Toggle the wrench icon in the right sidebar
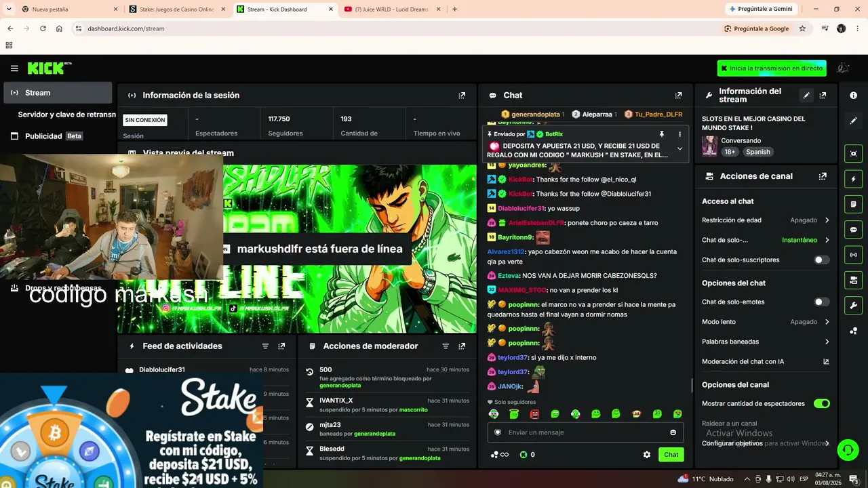This screenshot has height=488, width=868. click(x=853, y=306)
